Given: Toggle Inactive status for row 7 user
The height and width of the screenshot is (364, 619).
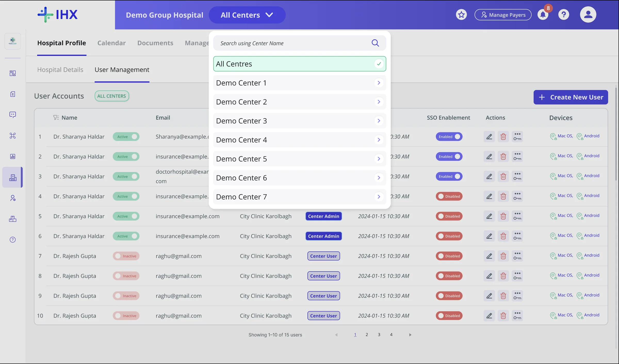Looking at the screenshot, I should (126, 256).
